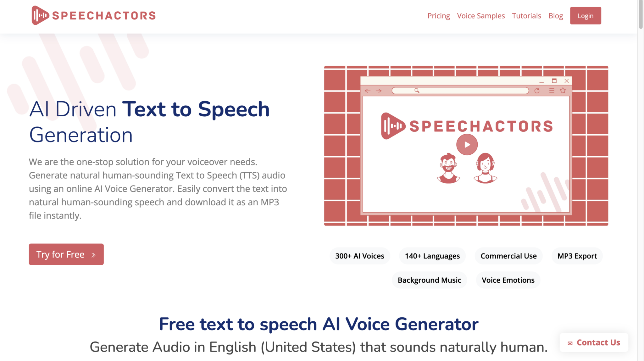Click the 'Voice Emotions' feature badge
Image resolution: width=644 pixels, height=361 pixels.
(x=507, y=280)
